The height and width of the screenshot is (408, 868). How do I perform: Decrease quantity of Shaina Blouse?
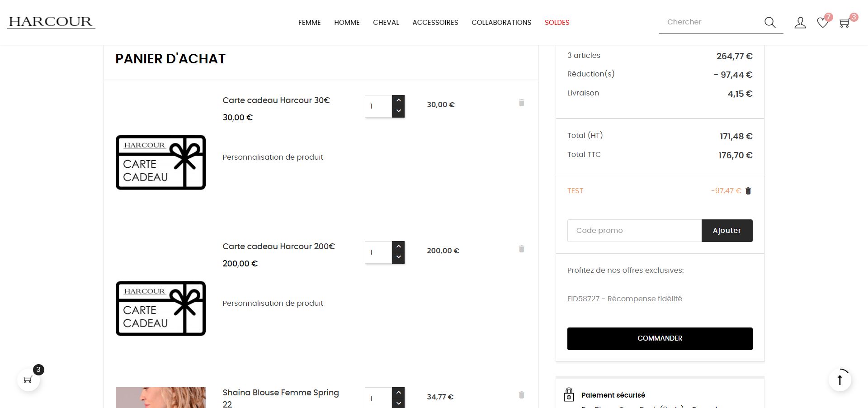click(x=398, y=403)
